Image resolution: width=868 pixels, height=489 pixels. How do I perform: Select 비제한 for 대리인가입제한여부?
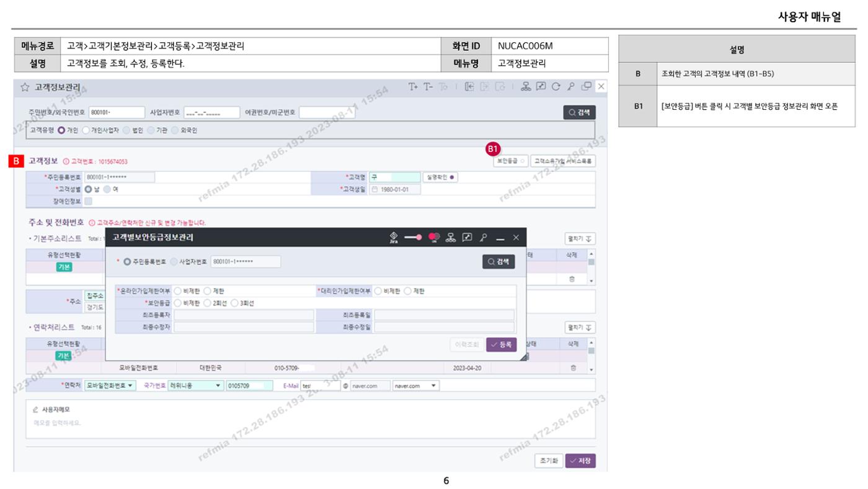(x=378, y=291)
